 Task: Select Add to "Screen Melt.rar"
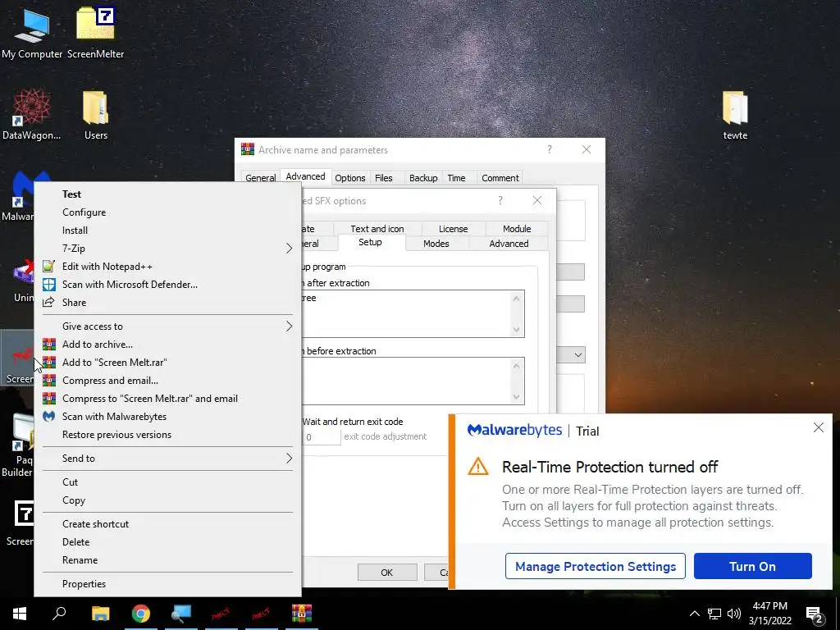coord(168,363)
